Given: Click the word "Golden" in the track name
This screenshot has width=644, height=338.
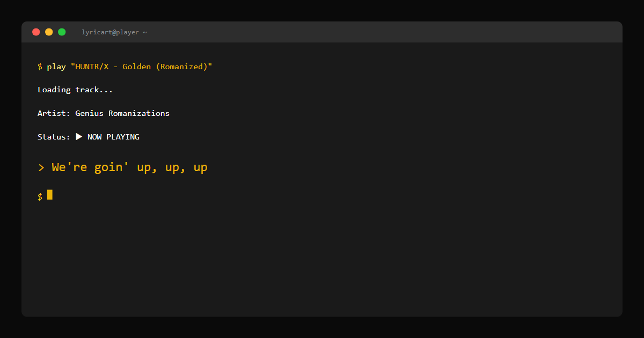Looking at the screenshot, I should (136, 67).
